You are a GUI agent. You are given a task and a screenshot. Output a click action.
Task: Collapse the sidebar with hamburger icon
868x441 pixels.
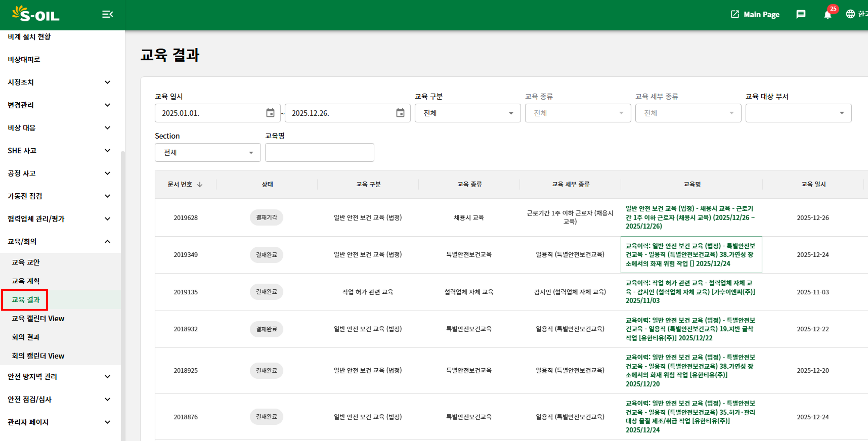tap(107, 14)
